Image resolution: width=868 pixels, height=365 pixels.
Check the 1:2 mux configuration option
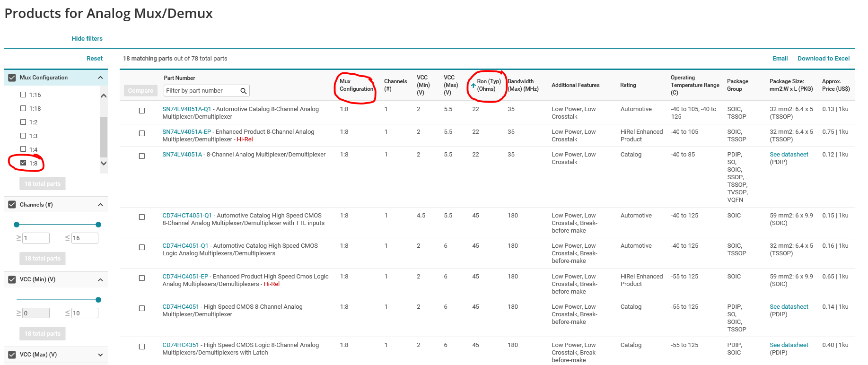tap(23, 122)
